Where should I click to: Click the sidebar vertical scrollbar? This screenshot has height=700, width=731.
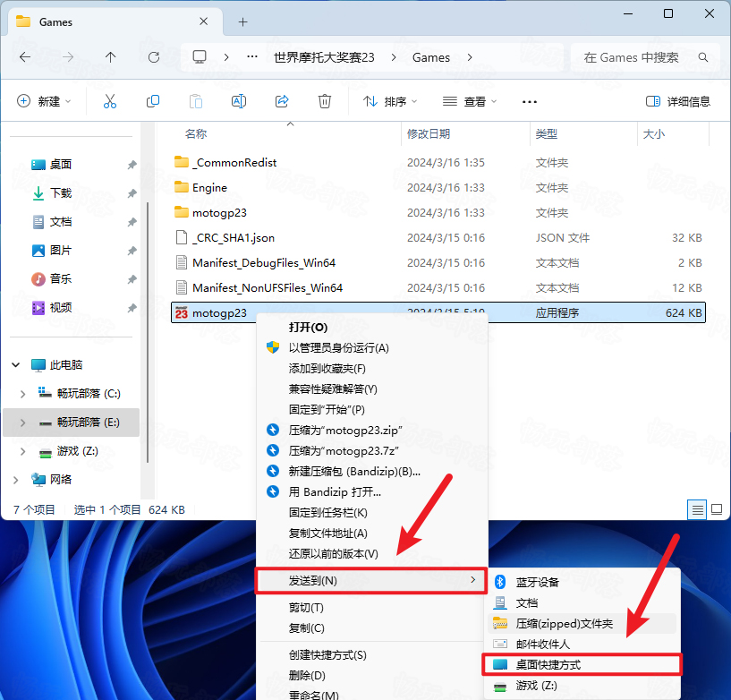(x=148, y=332)
